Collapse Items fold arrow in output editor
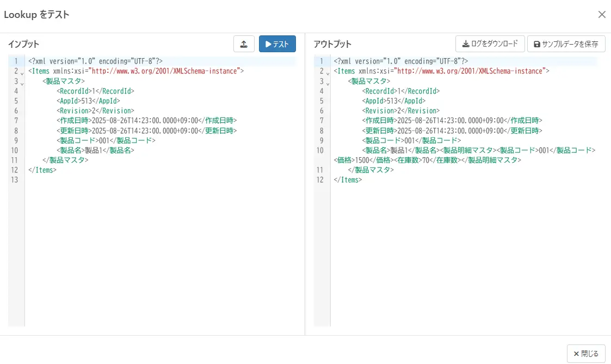Image resolution: width=611 pixels, height=364 pixels. 328,73
